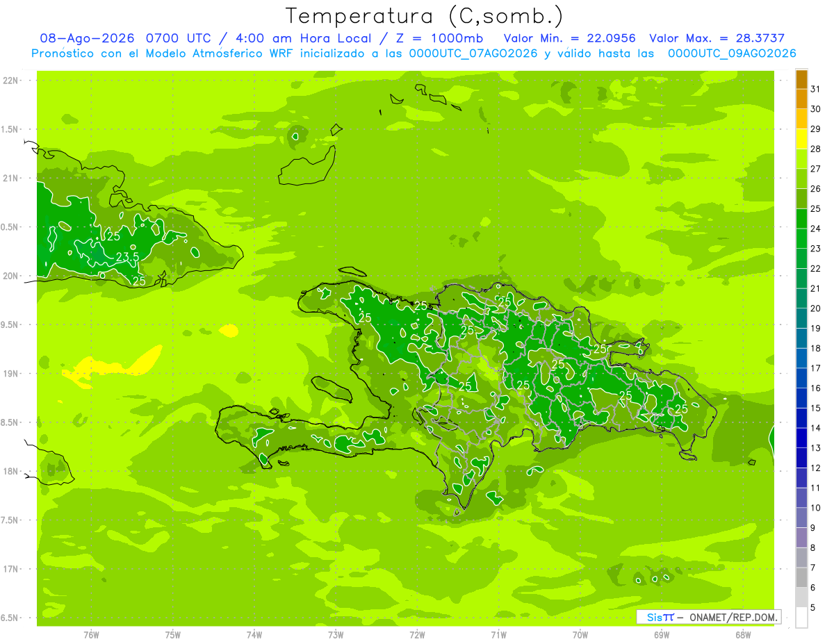Click the gray swatch between 6 and 7
The width and height of the screenshot is (834, 644).
(x=801, y=578)
